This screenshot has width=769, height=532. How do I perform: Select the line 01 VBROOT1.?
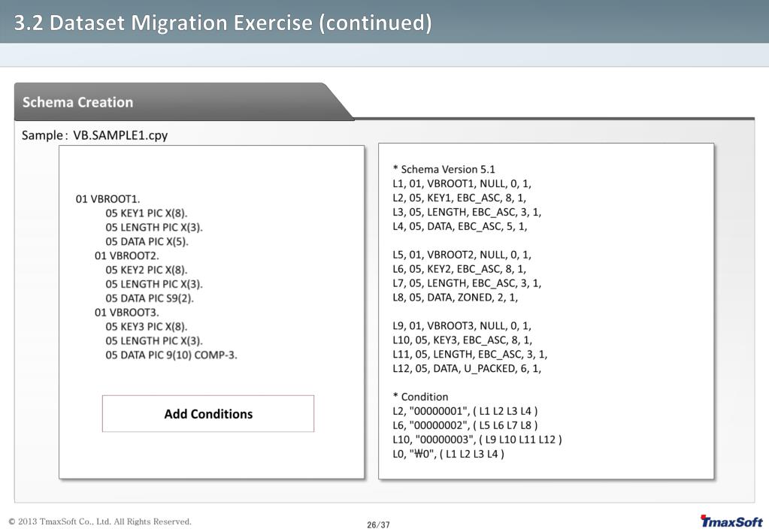click(x=108, y=199)
